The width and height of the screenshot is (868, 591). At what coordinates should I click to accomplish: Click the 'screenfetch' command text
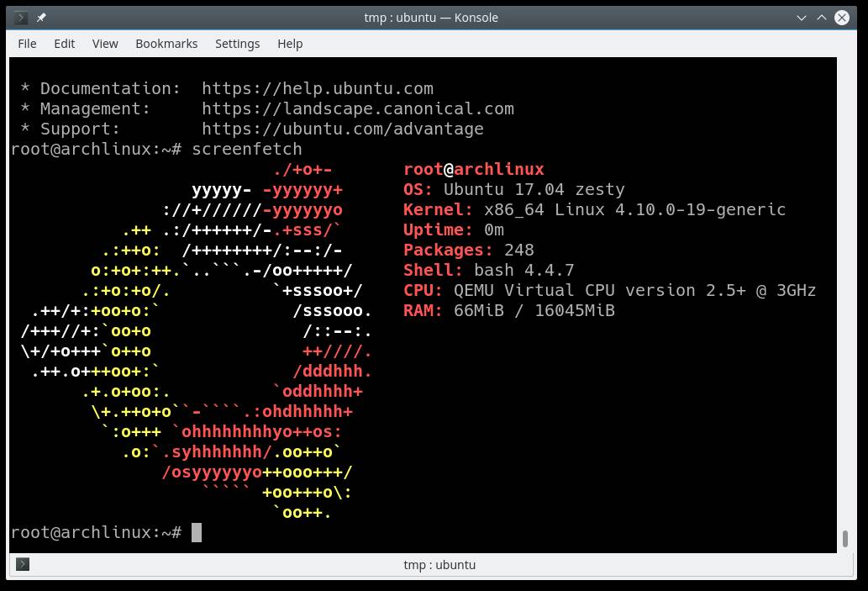(x=247, y=149)
